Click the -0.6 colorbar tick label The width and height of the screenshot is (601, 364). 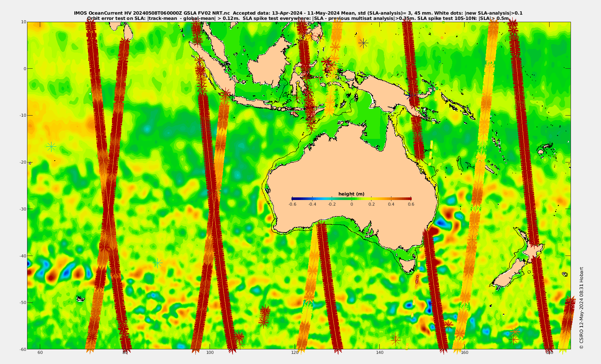292,205
